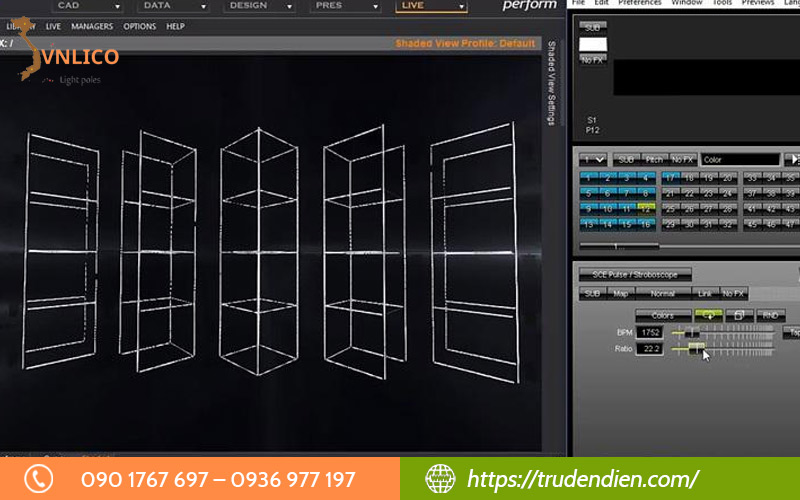Image resolution: width=800 pixels, height=500 pixels.
Task: Toggle the Map button in effect panel
Action: click(620, 293)
